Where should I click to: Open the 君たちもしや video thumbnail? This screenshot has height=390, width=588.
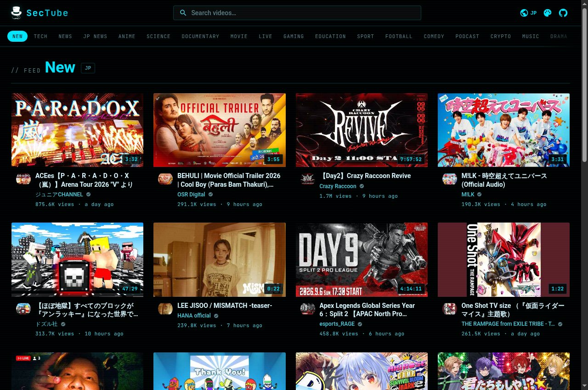tap(503, 371)
